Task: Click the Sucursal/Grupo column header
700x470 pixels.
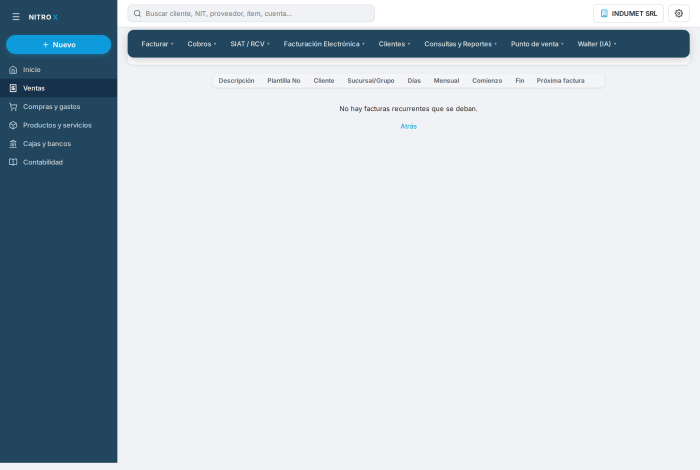Action: pyautogui.click(x=371, y=81)
